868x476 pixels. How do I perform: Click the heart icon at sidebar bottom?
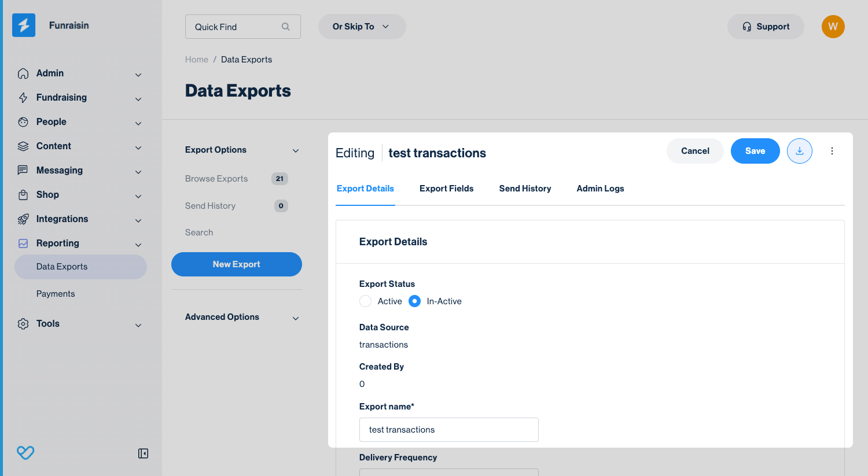(x=25, y=452)
